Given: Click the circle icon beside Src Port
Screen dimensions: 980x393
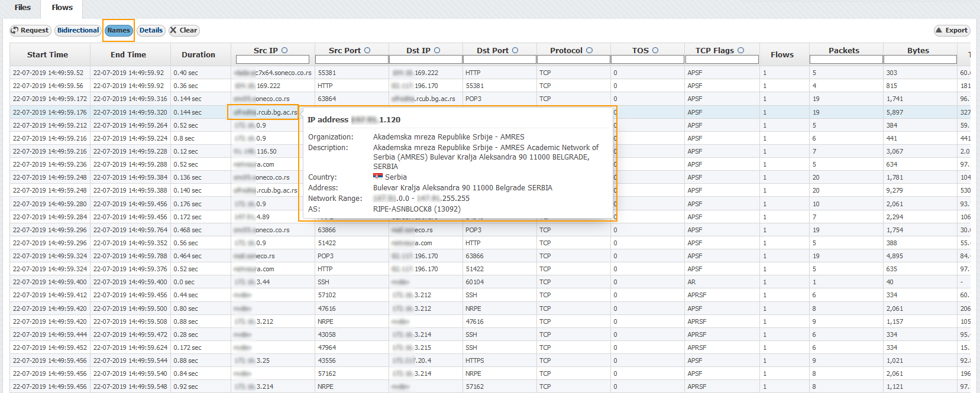Looking at the screenshot, I should (x=367, y=50).
